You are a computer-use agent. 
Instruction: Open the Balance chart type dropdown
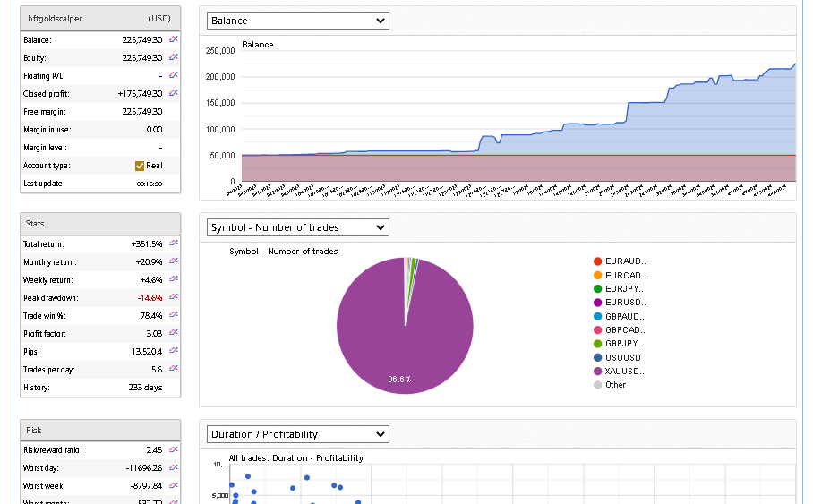(x=297, y=21)
